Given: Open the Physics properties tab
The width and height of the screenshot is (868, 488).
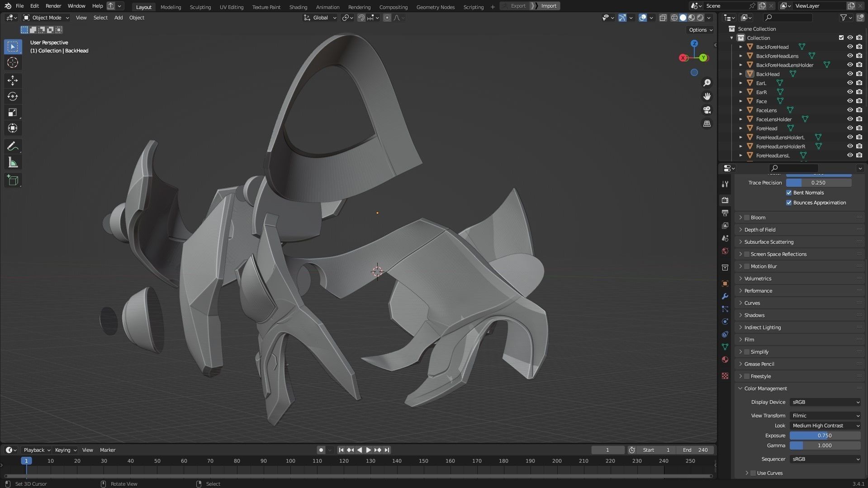Looking at the screenshot, I should click(x=725, y=322).
